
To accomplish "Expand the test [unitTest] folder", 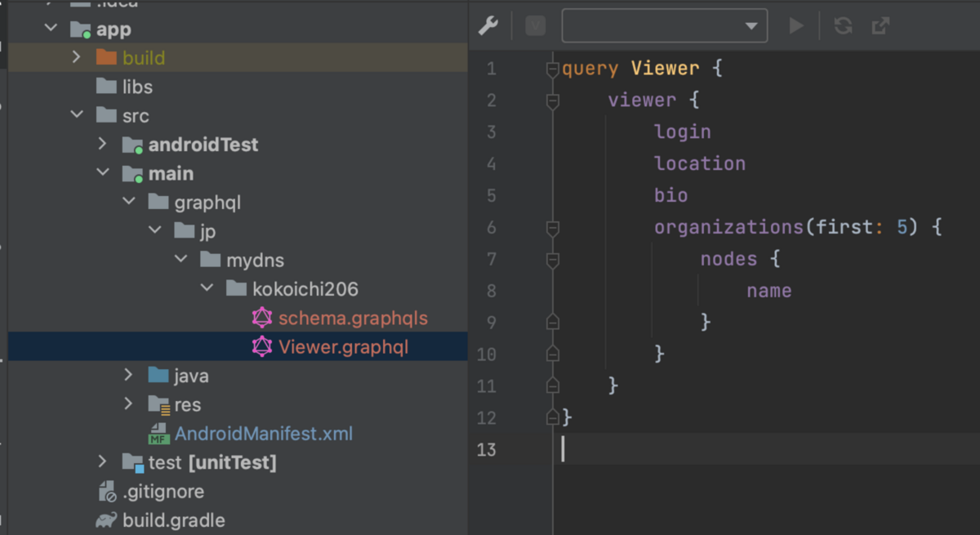I will pyautogui.click(x=102, y=461).
